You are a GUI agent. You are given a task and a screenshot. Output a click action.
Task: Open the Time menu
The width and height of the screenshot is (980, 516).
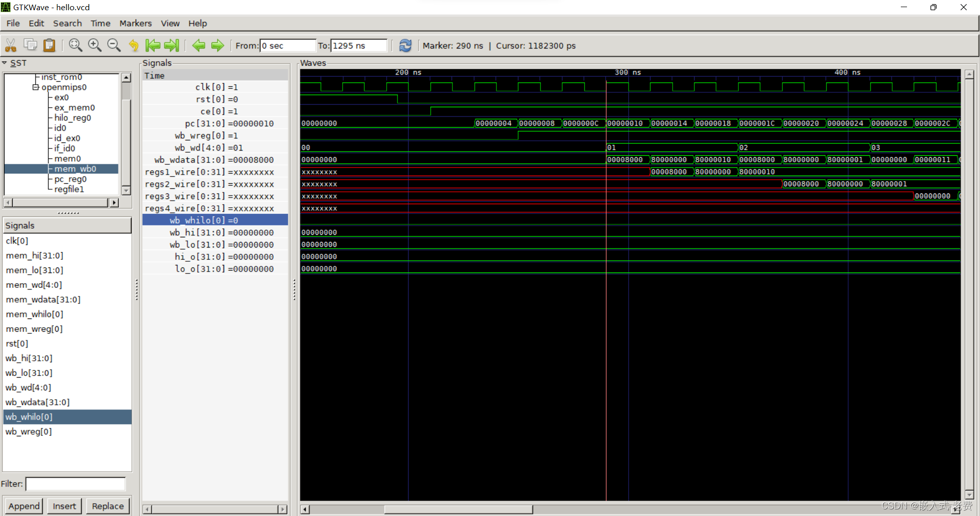click(x=101, y=23)
